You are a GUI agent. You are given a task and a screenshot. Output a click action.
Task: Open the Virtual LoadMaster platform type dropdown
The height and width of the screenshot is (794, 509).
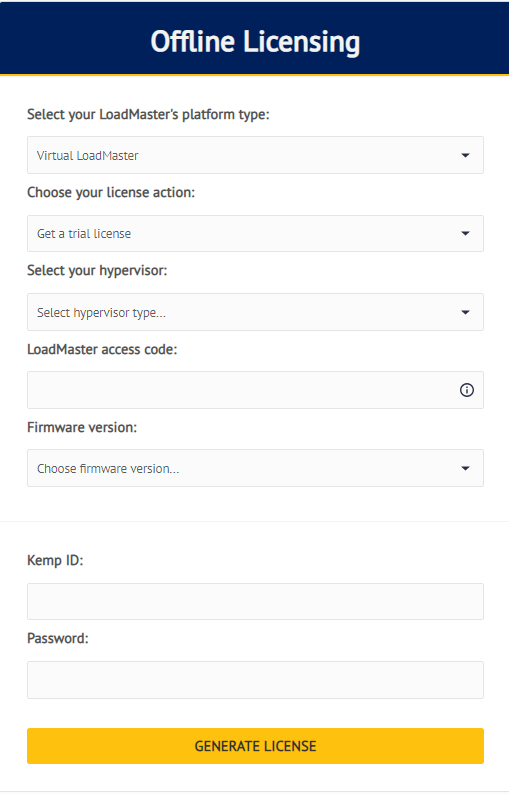click(255, 155)
